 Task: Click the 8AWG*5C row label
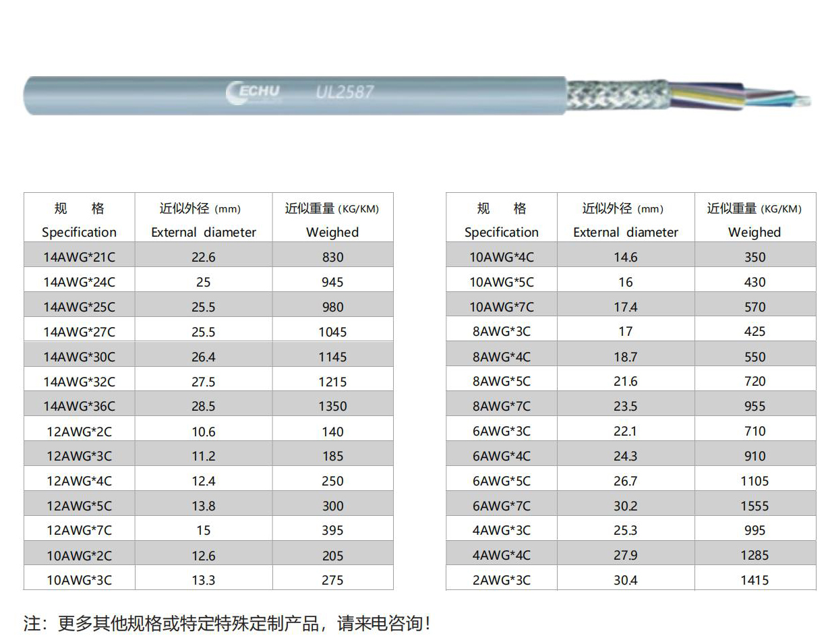tap(502, 381)
